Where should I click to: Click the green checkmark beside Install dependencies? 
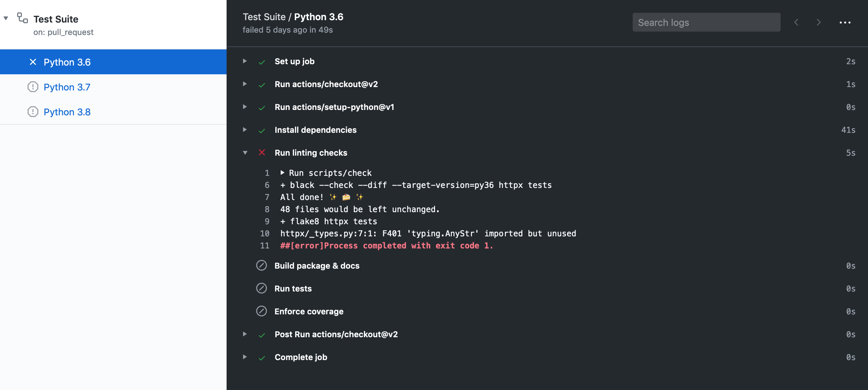coord(262,130)
